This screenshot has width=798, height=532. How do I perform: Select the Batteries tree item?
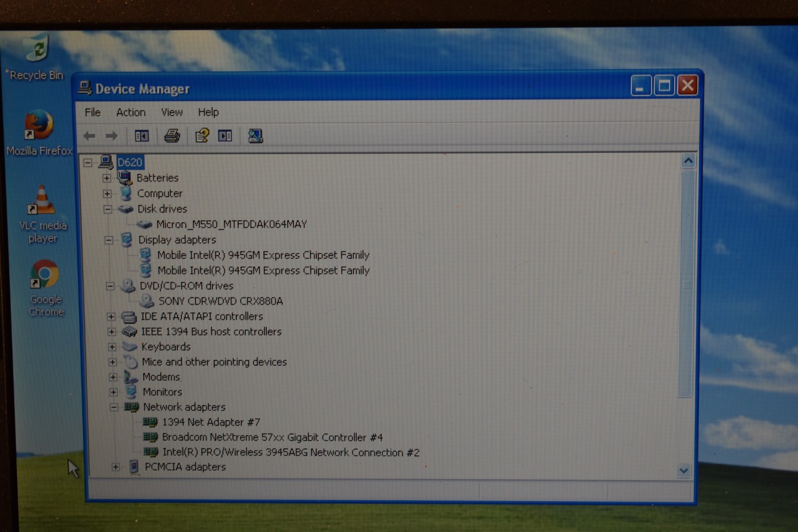tap(157, 177)
